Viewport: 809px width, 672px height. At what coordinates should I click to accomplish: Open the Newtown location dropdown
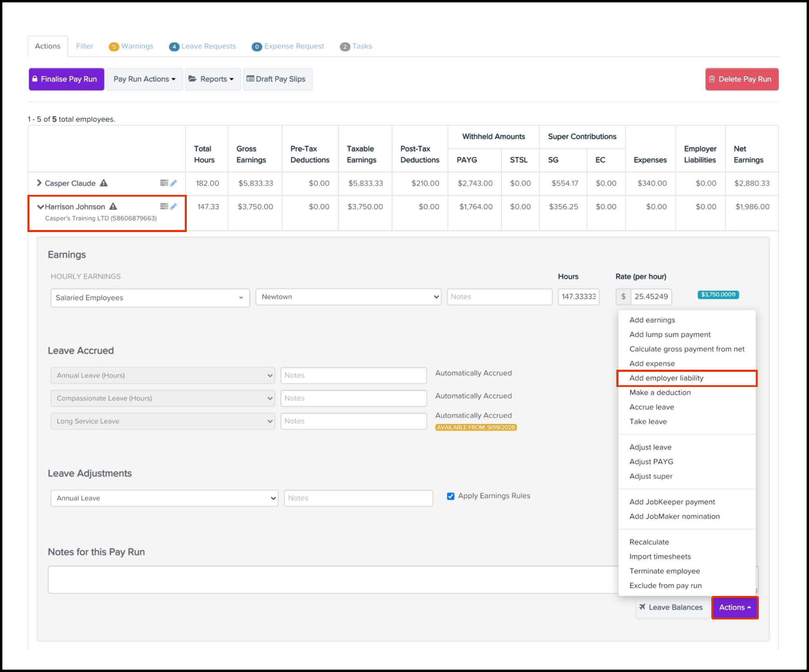pos(348,297)
